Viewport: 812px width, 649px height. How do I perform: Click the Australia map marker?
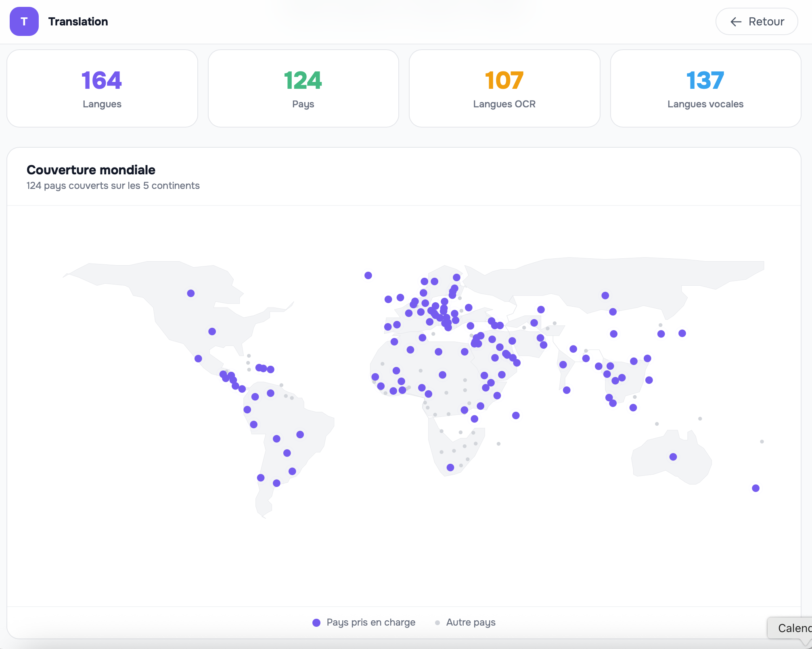673,457
